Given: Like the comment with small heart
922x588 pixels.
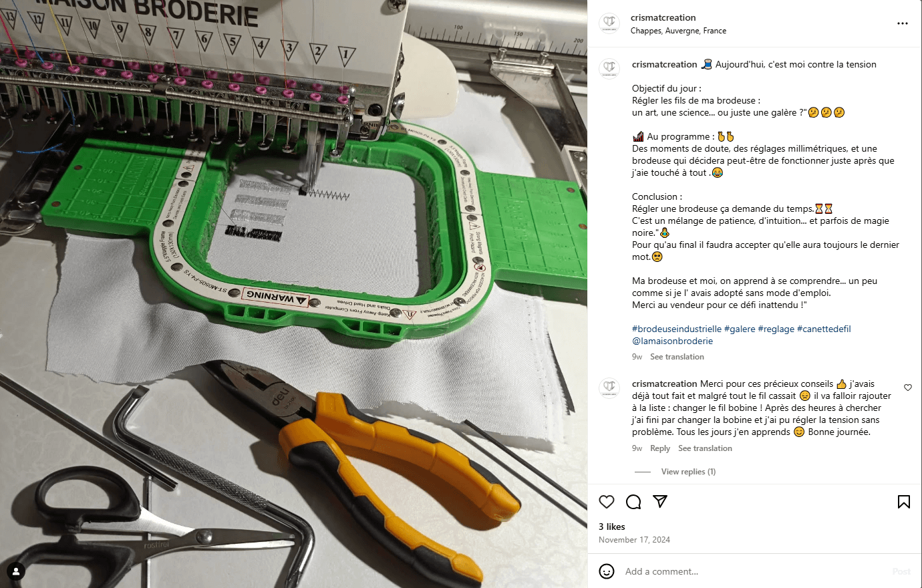Looking at the screenshot, I should coord(908,388).
